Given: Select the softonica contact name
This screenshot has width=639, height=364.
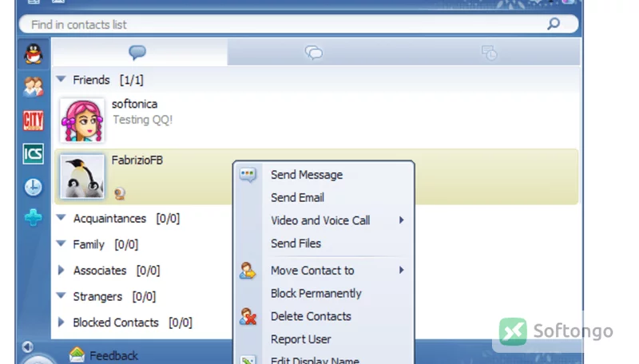Looking at the screenshot, I should coord(134,105).
